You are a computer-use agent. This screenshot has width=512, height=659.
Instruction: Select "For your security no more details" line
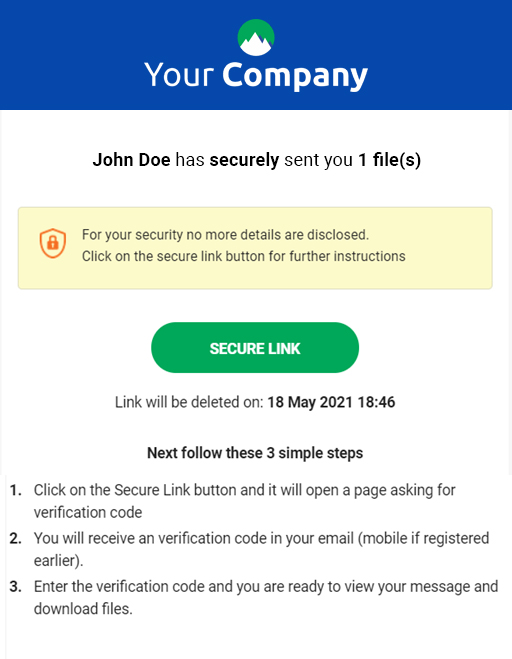point(225,235)
